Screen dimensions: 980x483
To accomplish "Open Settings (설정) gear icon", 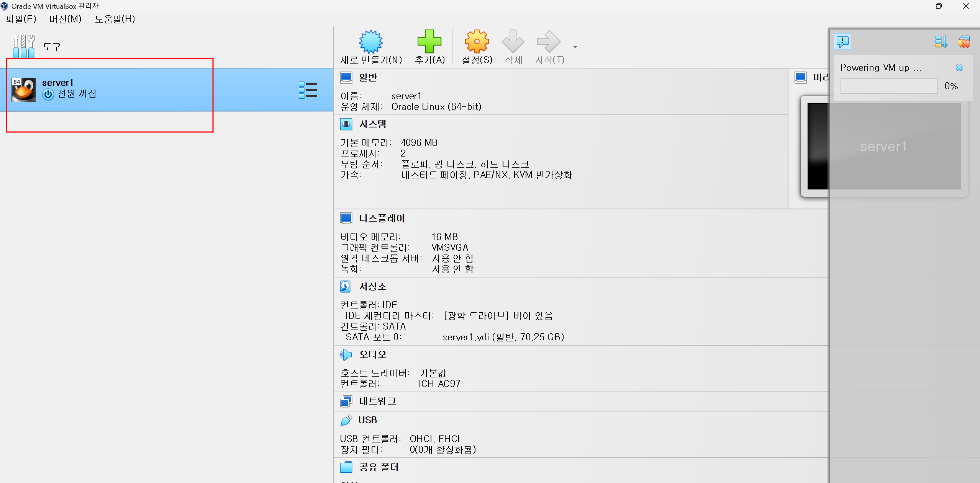I will click(x=477, y=42).
